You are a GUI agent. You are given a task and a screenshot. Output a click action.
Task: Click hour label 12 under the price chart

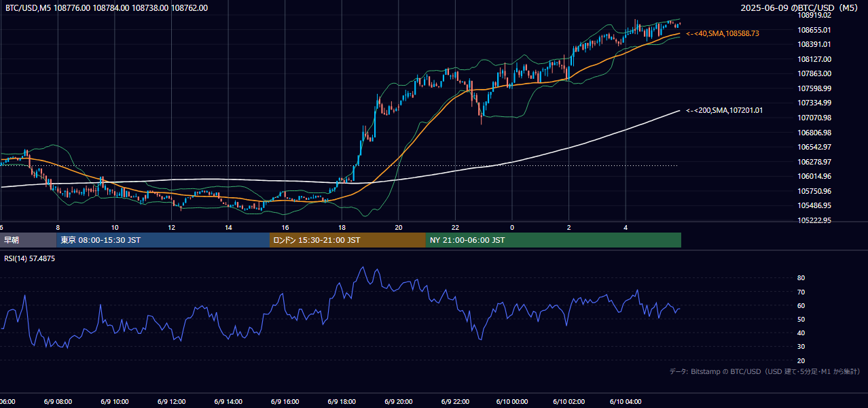pos(171,227)
